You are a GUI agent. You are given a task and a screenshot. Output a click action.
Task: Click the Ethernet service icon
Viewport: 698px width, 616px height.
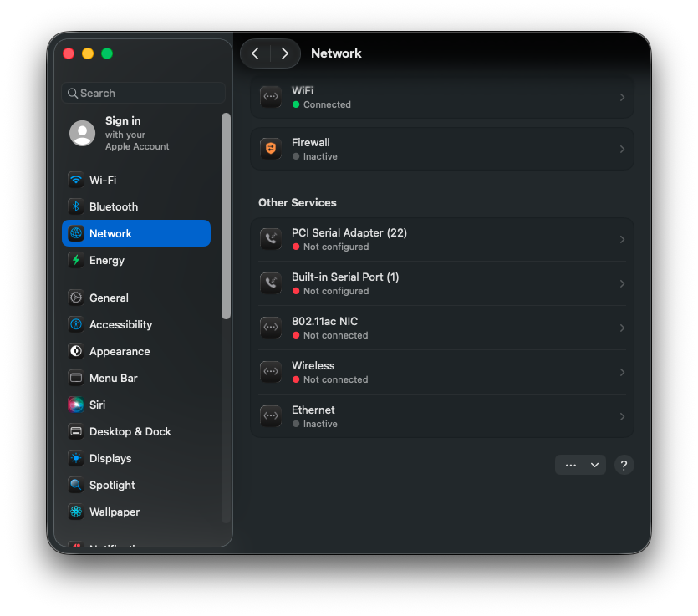pyautogui.click(x=271, y=416)
